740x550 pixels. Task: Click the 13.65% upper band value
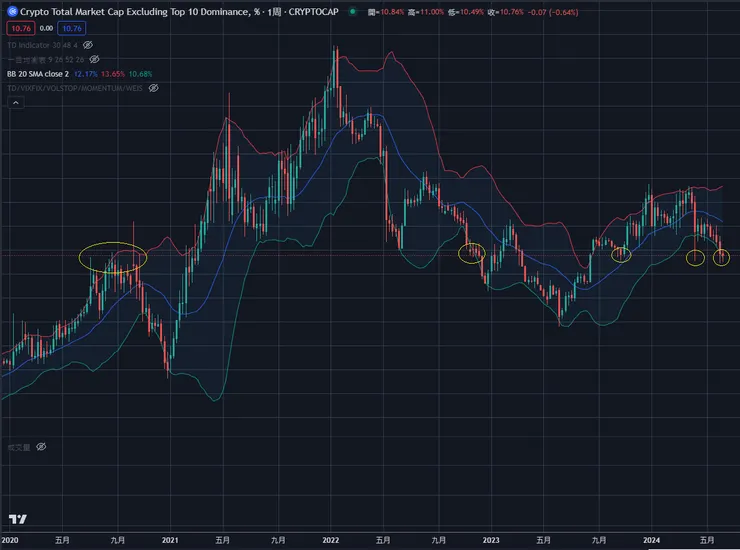point(113,74)
